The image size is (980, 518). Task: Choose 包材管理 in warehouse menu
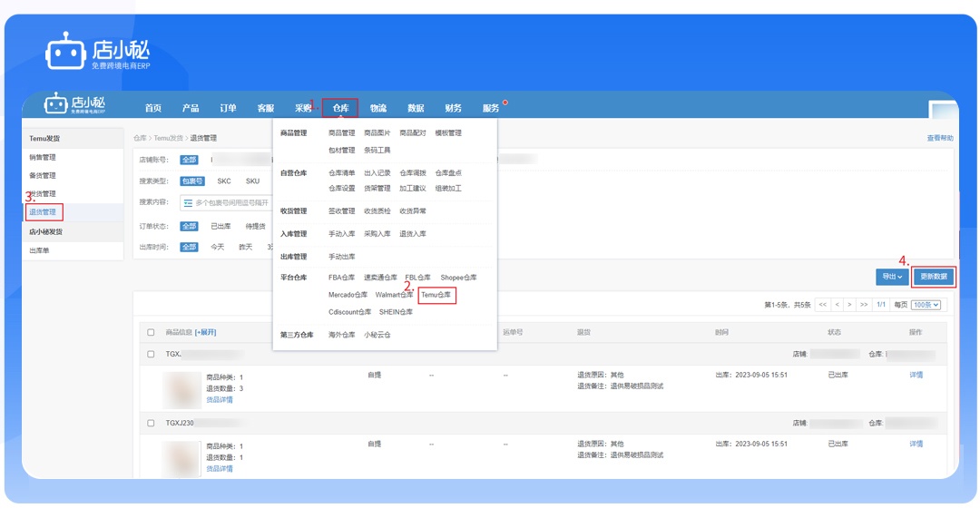(341, 150)
